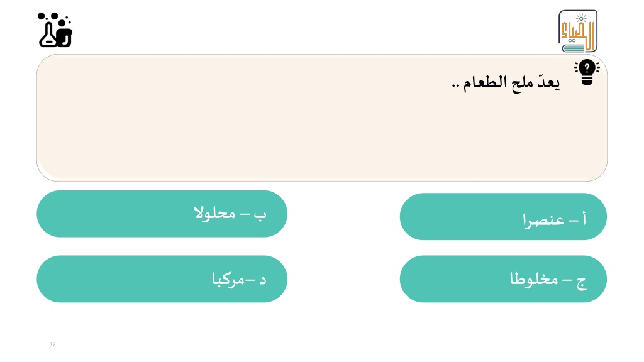Image resolution: width=644 pixels, height=362 pixels.
Task: Click the letter ب label in the second option
Action: point(260,215)
